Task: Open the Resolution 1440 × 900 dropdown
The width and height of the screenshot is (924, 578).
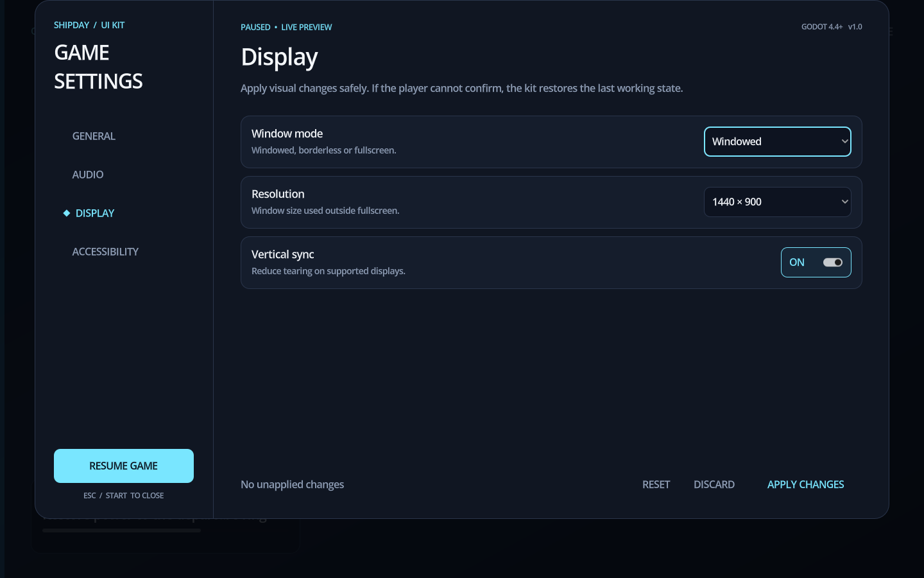Action: [x=777, y=202]
